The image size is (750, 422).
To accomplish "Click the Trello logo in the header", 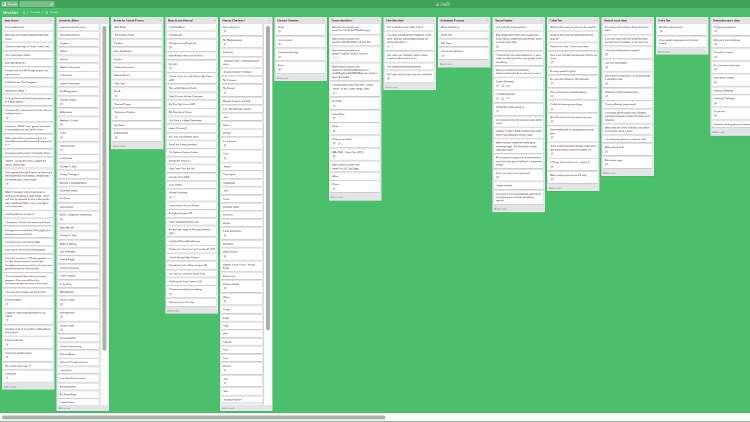I will (442, 4).
